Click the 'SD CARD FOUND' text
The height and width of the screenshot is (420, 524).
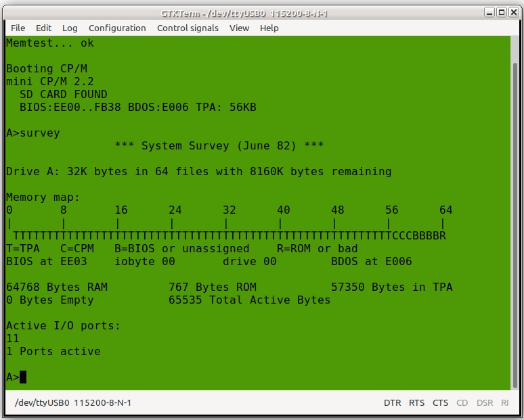pyautogui.click(x=64, y=95)
